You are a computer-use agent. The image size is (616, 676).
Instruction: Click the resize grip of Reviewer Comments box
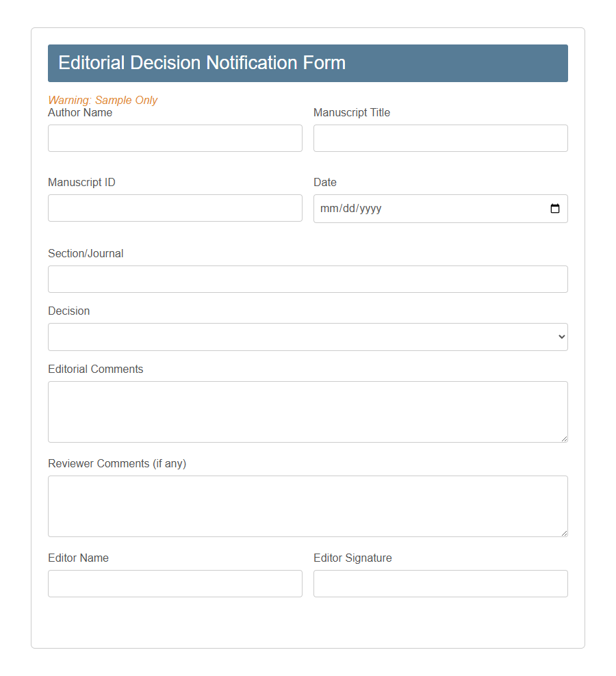(x=564, y=533)
